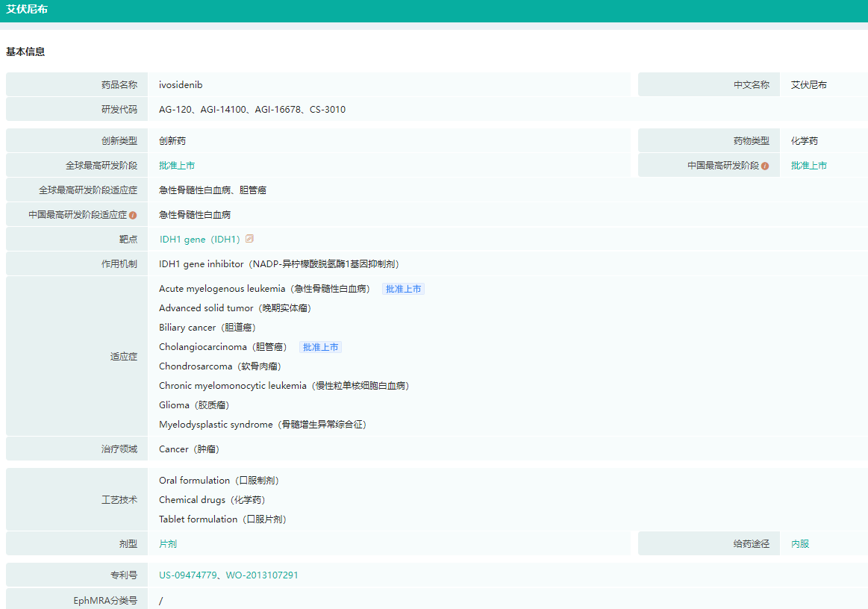Click info icon beside 中国最高研发阶段 label
This screenshot has height=609, width=868.
coord(765,166)
